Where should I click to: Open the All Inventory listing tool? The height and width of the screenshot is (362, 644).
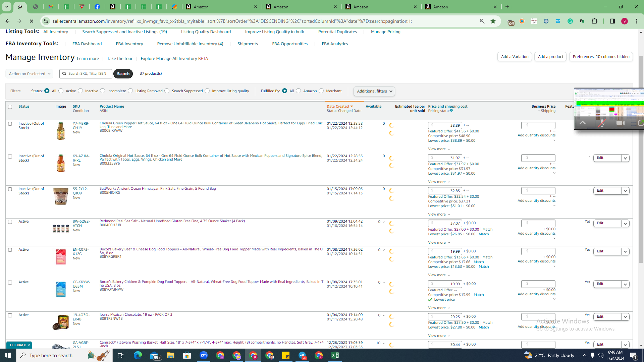click(56, 32)
